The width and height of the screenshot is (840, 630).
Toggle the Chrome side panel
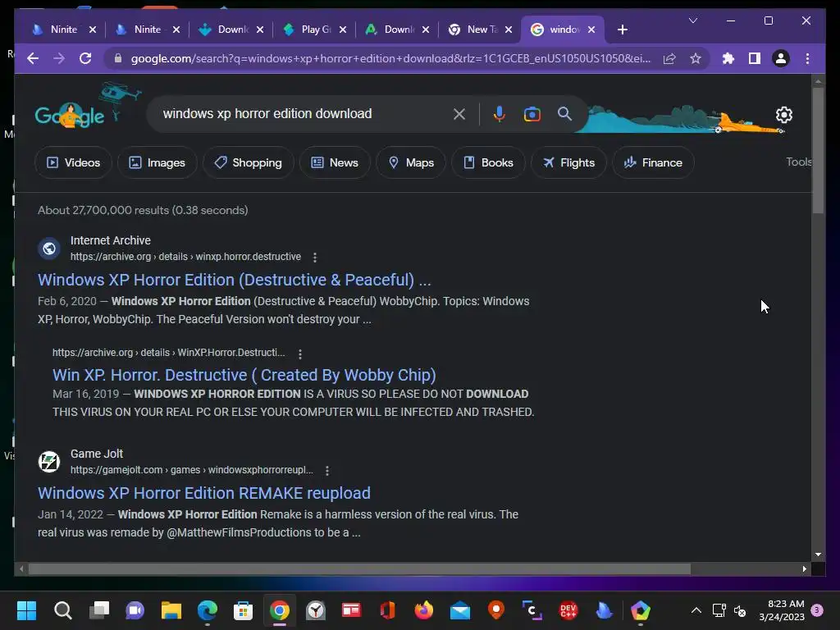755,58
